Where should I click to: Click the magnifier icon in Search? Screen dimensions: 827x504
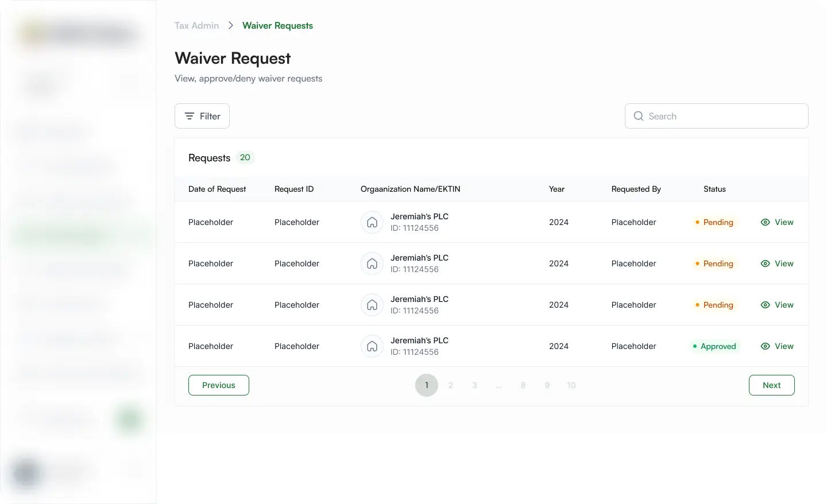click(x=638, y=116)
